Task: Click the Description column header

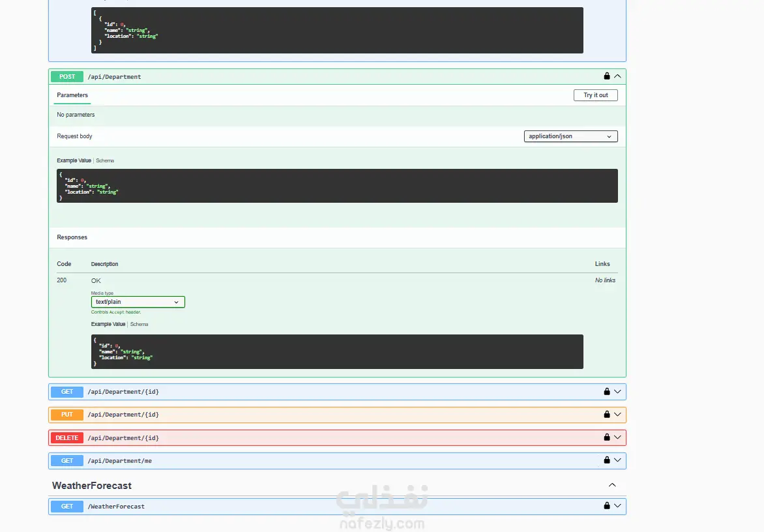Action: click(104, 264)
